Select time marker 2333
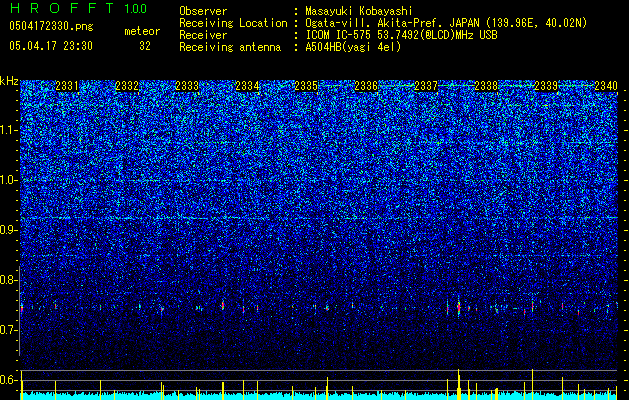The image size is (629, 400). coord(187,86)
